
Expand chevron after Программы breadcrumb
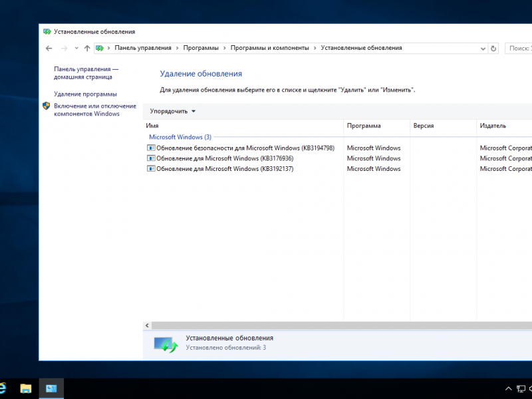225,48
